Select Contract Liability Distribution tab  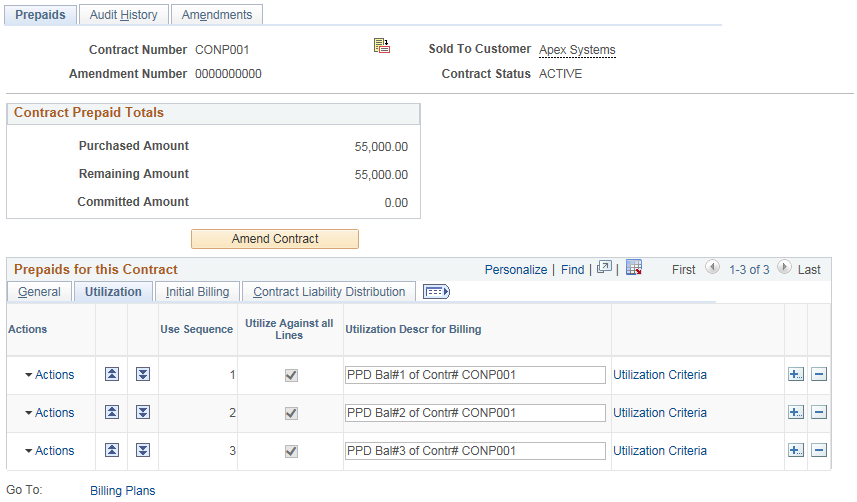point(329,291)
